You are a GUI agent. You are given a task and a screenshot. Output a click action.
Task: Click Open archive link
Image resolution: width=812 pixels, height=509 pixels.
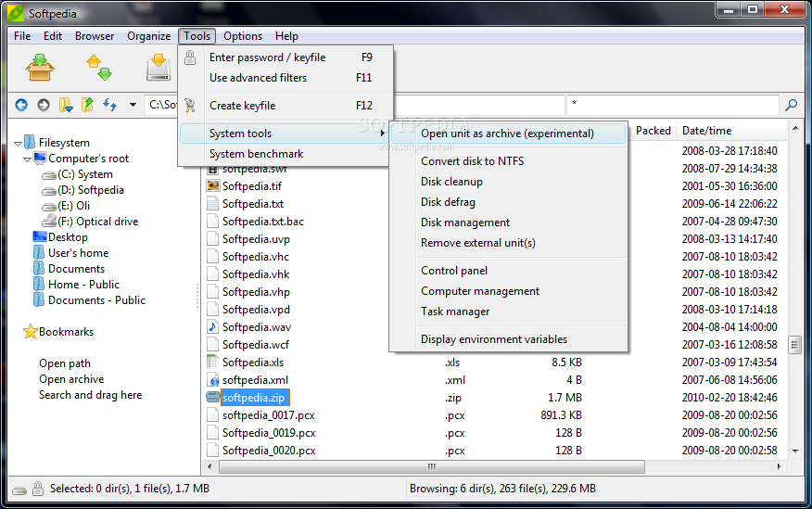[x=71, y=379]
